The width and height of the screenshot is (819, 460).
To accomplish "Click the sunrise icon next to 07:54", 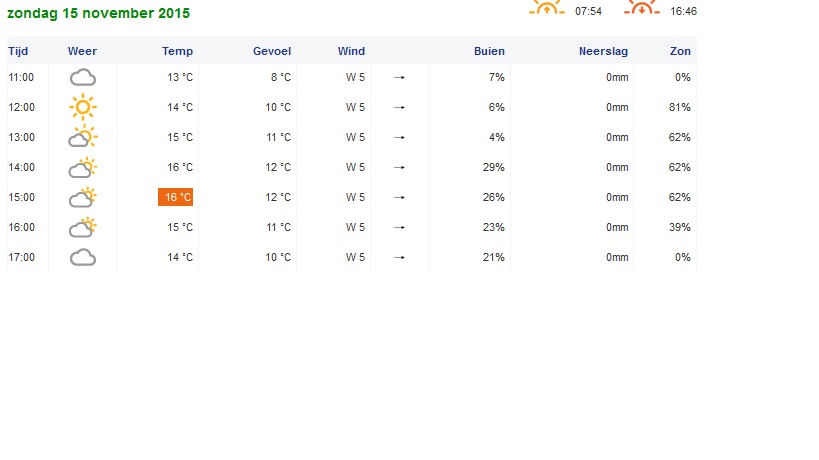I will pyautogui.click(x=546, y=7).
